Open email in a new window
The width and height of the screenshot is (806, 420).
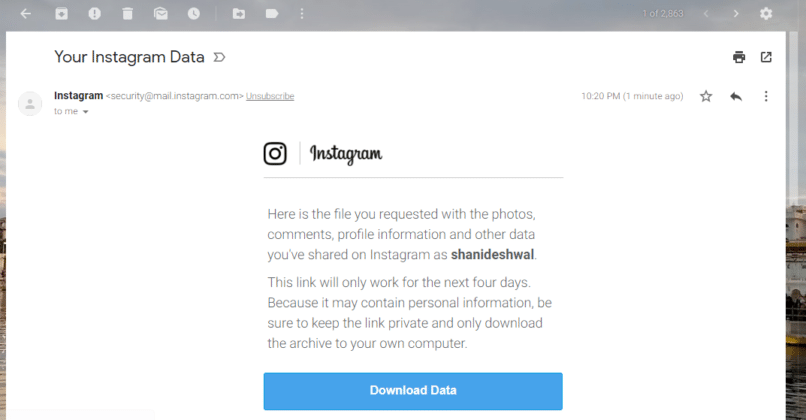point(766,57)
